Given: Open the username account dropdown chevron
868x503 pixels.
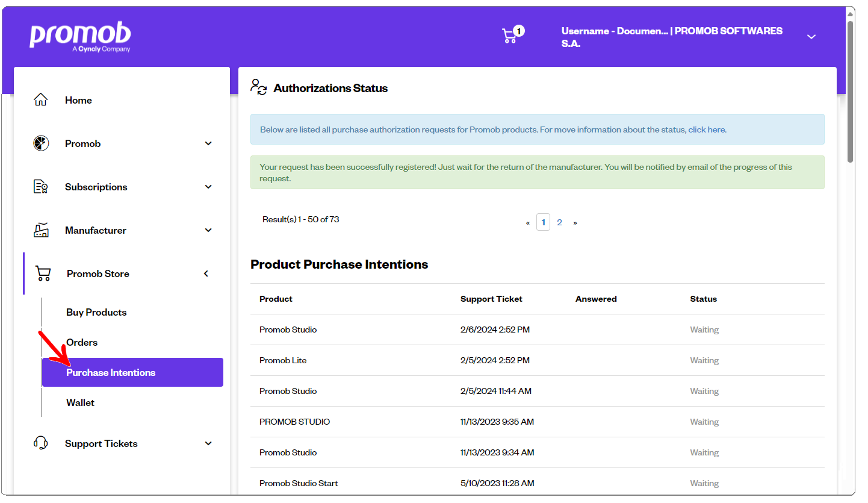Looking at the screenshot, I should point(811,37).
